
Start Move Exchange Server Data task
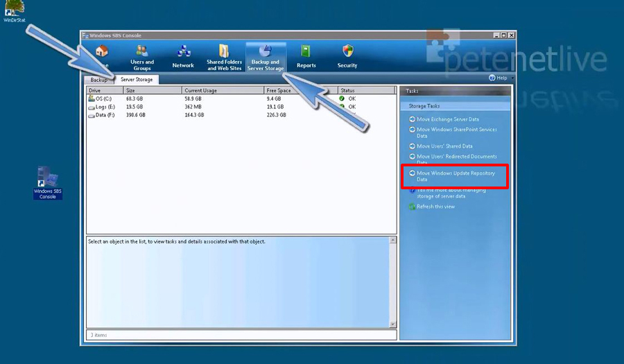[x=448, y=119]
